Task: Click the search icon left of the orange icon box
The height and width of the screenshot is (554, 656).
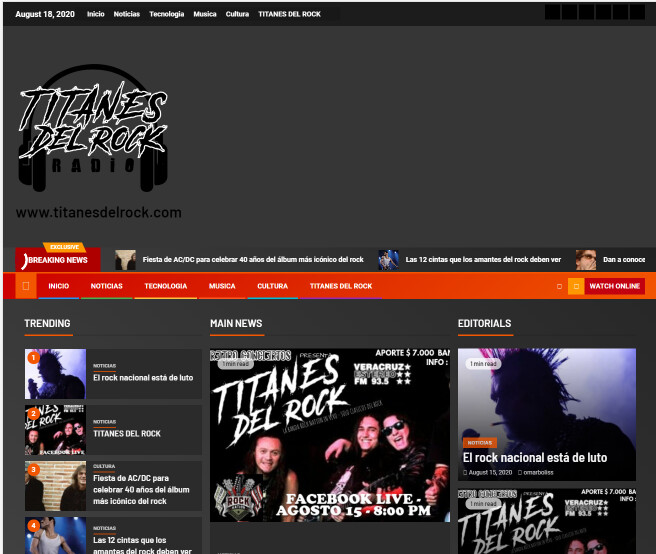Action: coord(559,286)
